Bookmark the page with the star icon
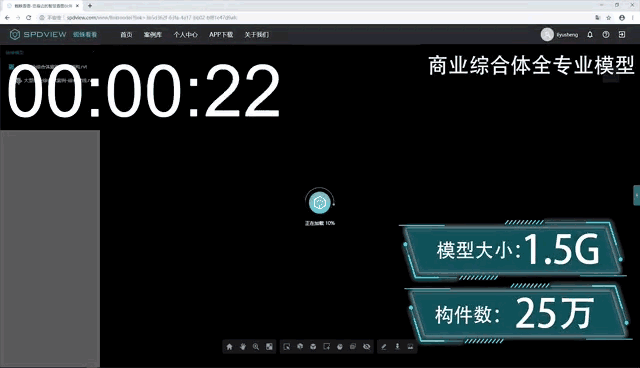This screenshot has height=368, width=640. [609, 18]
